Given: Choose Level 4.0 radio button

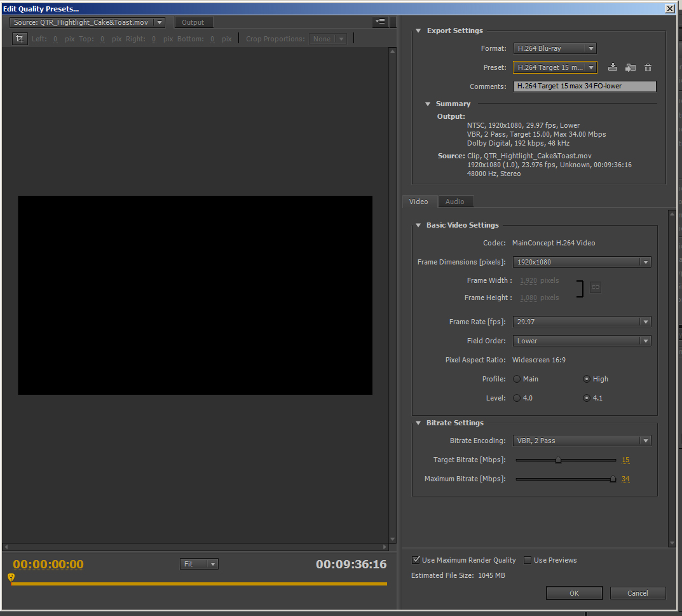Looking at the screenshot, I should (x=517, y=398).
